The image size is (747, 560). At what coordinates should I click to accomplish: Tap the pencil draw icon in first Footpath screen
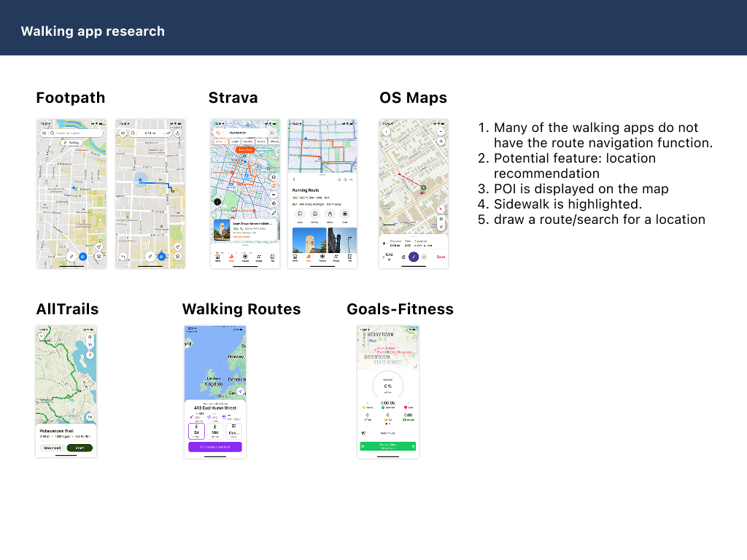click(x=71, y=257)
